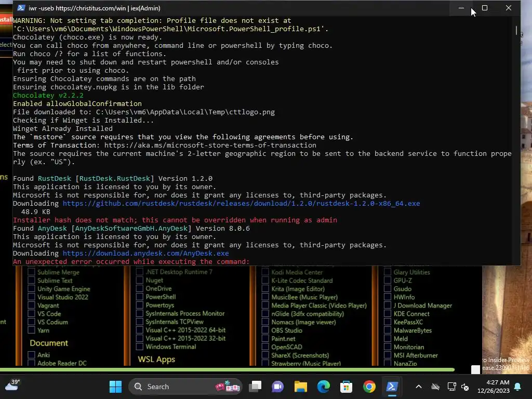Click the installer hash mismatch error line

175,220
